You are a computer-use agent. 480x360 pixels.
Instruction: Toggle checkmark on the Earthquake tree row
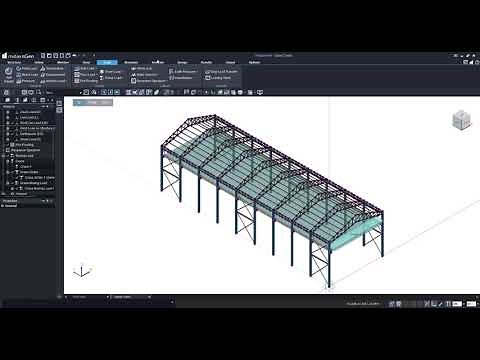point(12,134)
